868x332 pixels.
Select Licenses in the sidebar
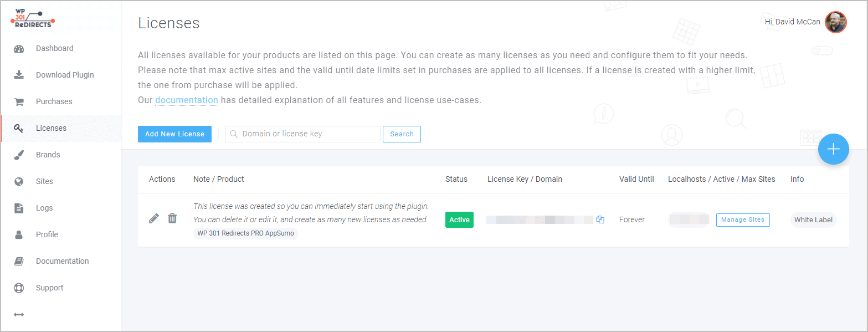[x=51, y=127]
